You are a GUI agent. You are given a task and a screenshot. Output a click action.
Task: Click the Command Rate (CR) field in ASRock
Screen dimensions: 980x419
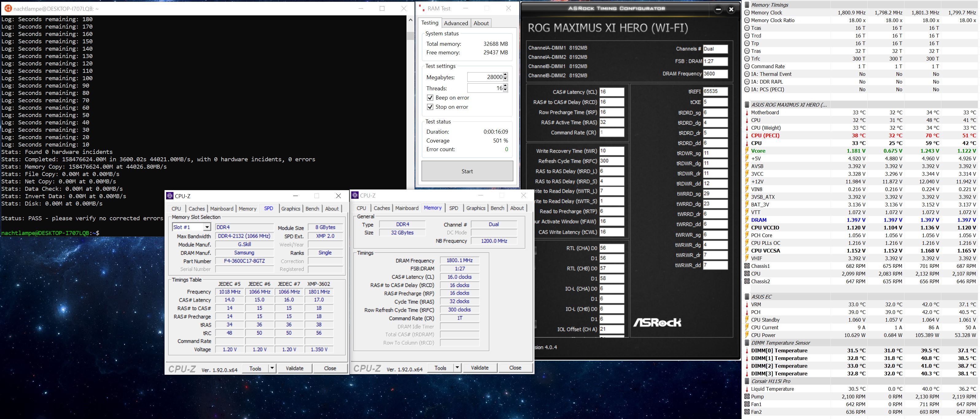611,132
